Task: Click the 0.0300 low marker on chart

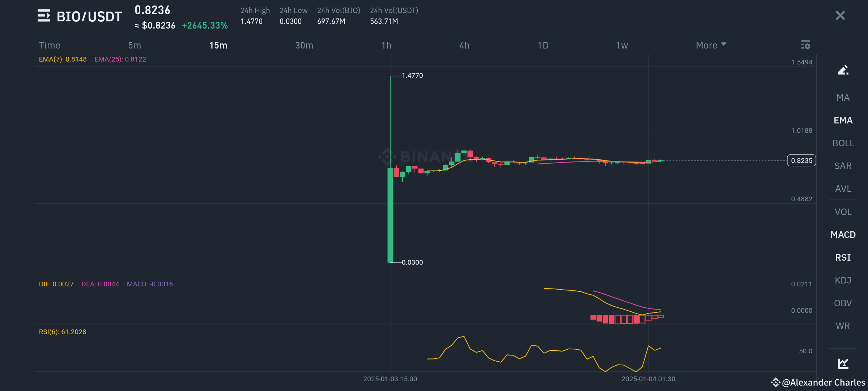Action: click(x=412, y=262)
